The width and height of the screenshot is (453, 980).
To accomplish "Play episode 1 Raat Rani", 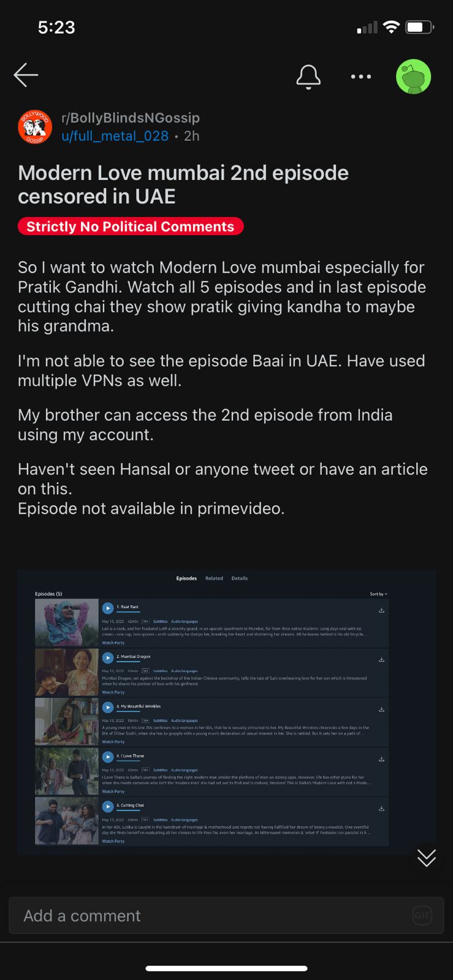I will [108, 608].
